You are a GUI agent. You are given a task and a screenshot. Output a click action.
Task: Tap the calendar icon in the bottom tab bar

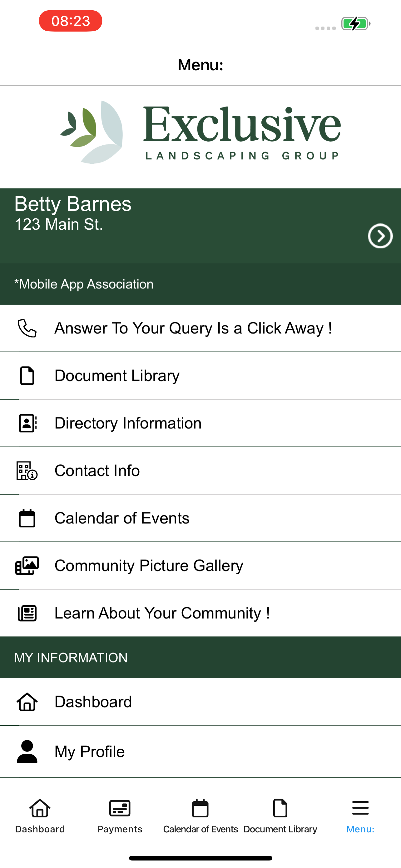[200, 808]
